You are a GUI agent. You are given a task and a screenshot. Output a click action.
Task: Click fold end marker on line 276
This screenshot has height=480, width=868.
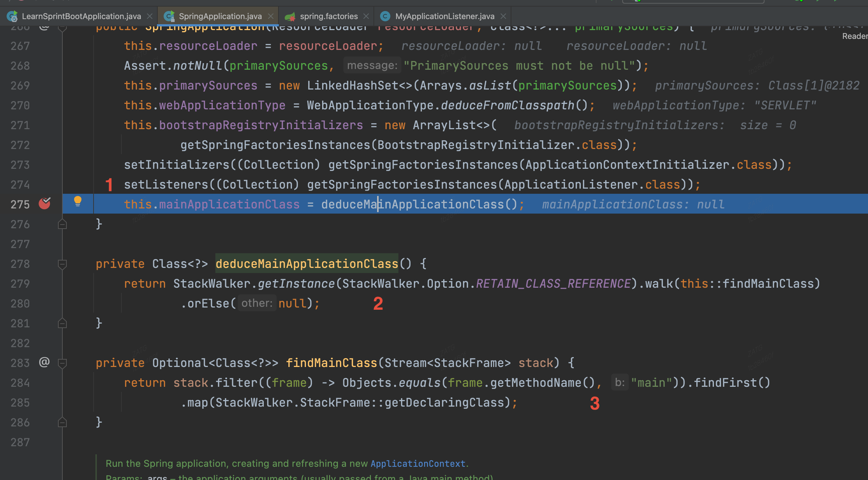coord(62,224)
